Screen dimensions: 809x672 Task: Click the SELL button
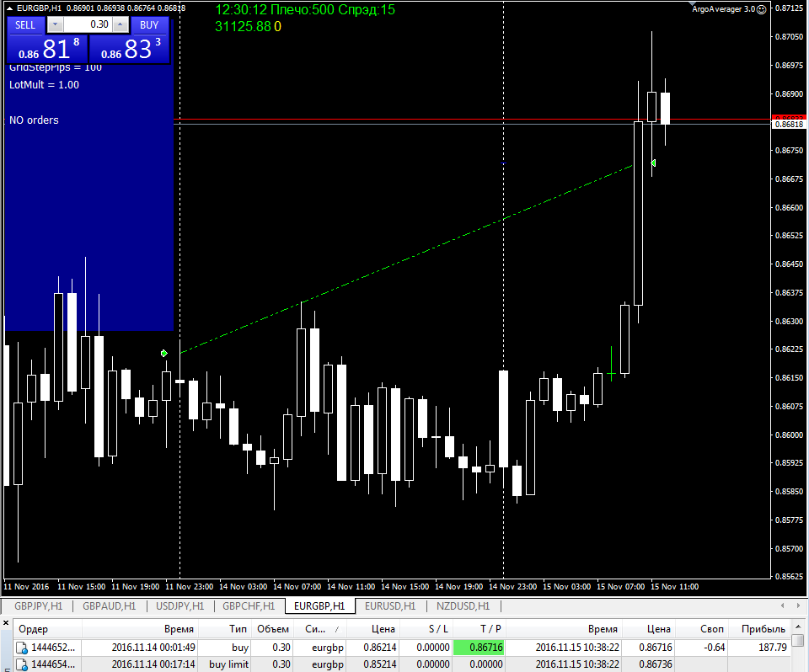[x=25, y=24]
